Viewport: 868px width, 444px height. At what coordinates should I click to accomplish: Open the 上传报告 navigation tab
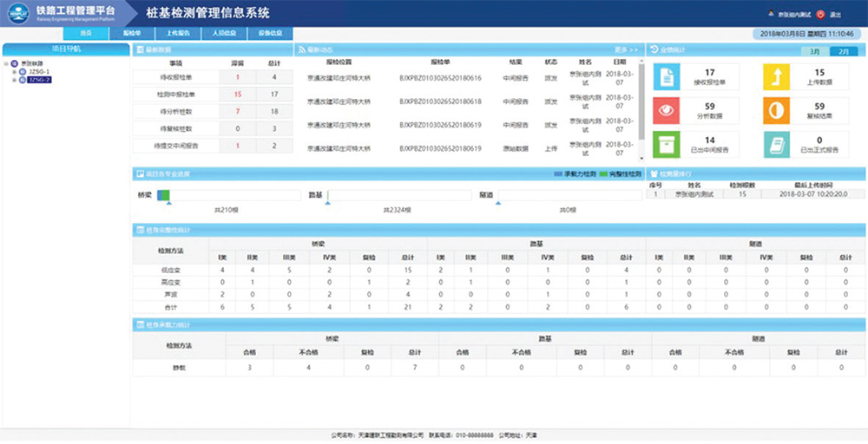point(178,33)
